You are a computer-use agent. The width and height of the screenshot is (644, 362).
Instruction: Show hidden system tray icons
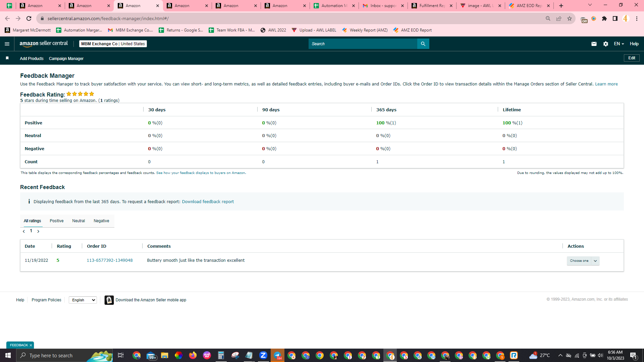pyautogui.click(x=560, y=355)
